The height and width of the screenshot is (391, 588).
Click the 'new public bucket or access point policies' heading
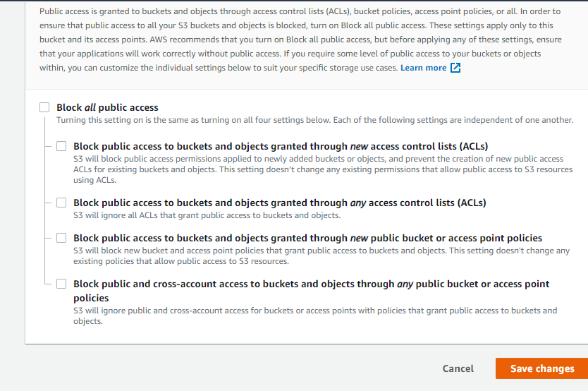click(307, 238)
